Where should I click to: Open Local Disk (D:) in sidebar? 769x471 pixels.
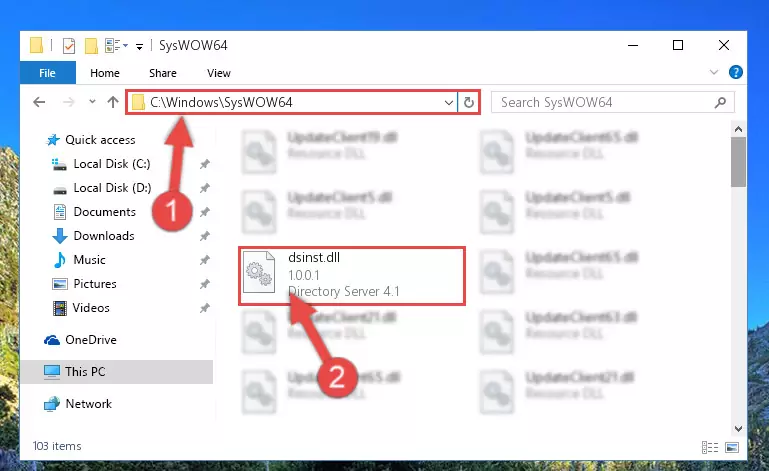[x=112, y=188]
